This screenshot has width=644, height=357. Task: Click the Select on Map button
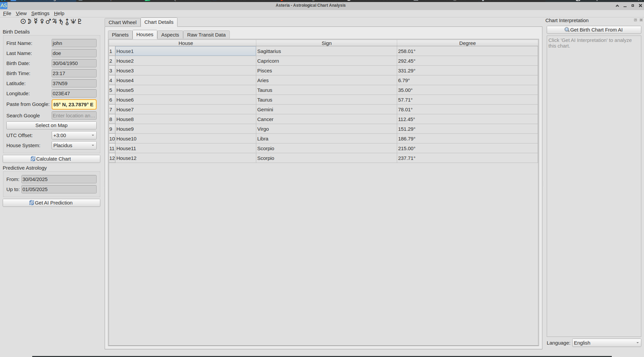click(51, 125)
